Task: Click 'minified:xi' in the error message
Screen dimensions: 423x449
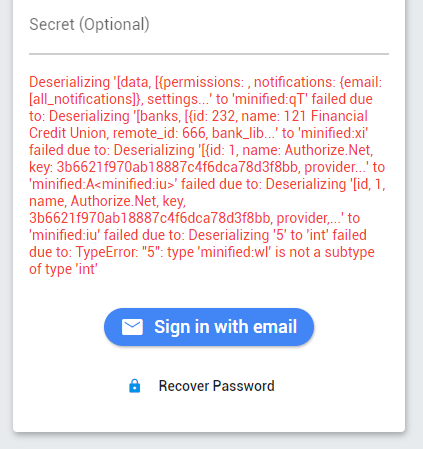Action: pyautogui.click(x=333, y=133)
